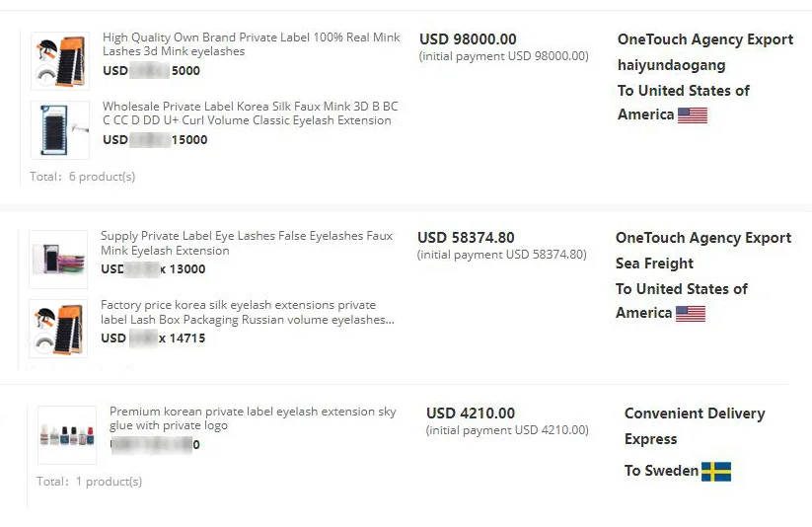Click the US flag beside Sea Freight order
This screenshot has width=812, height=527.
pyautogui.click(x=691, y=314)
